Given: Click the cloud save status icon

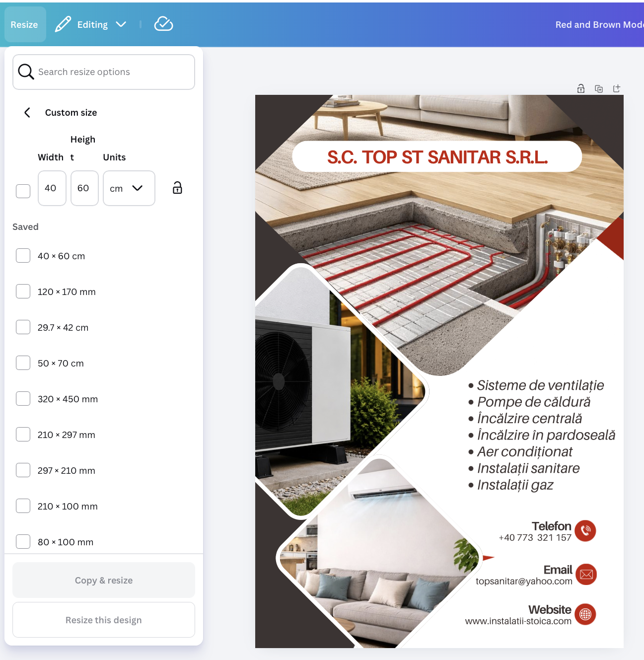Looking at the screenshot, I should (x=163, y=24).
